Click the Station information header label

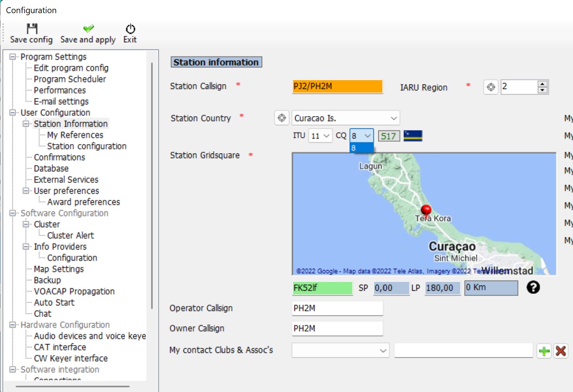[216, 62]
